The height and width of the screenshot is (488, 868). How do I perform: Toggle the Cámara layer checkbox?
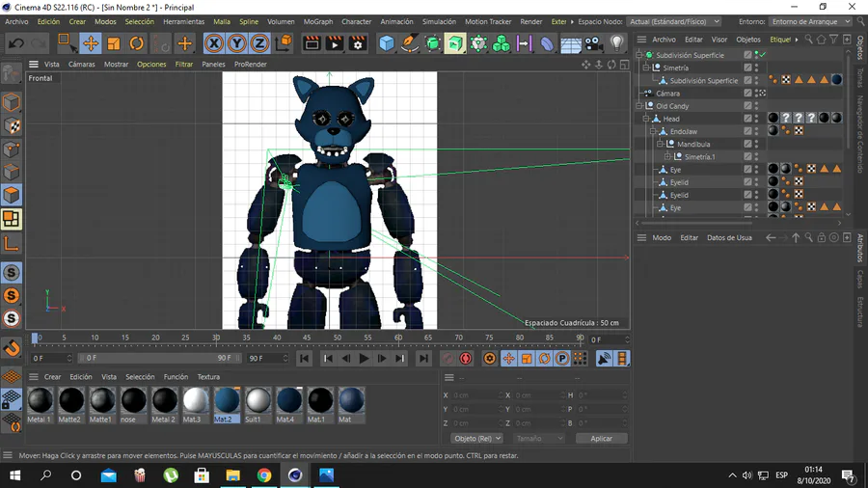[x=747, y=93]
